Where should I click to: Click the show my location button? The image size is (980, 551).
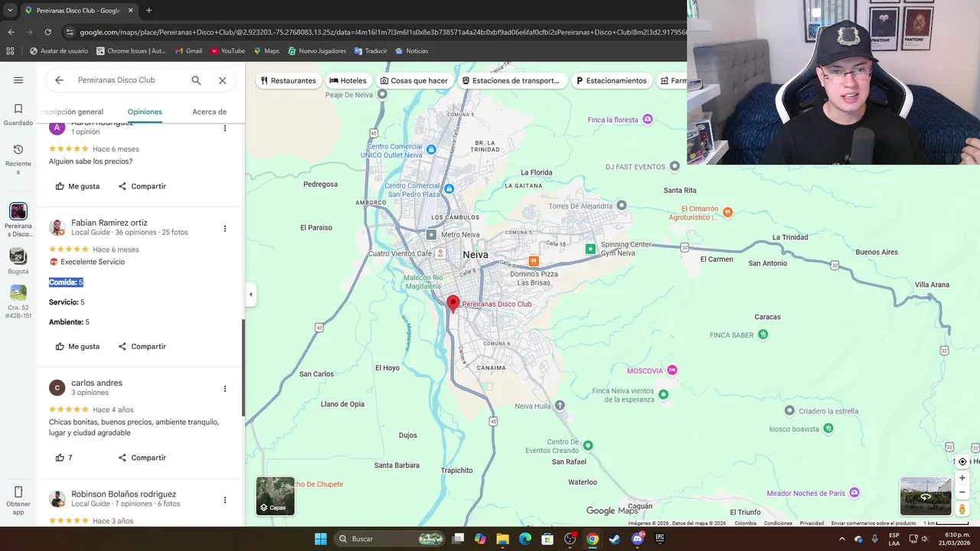pos(962,461)
